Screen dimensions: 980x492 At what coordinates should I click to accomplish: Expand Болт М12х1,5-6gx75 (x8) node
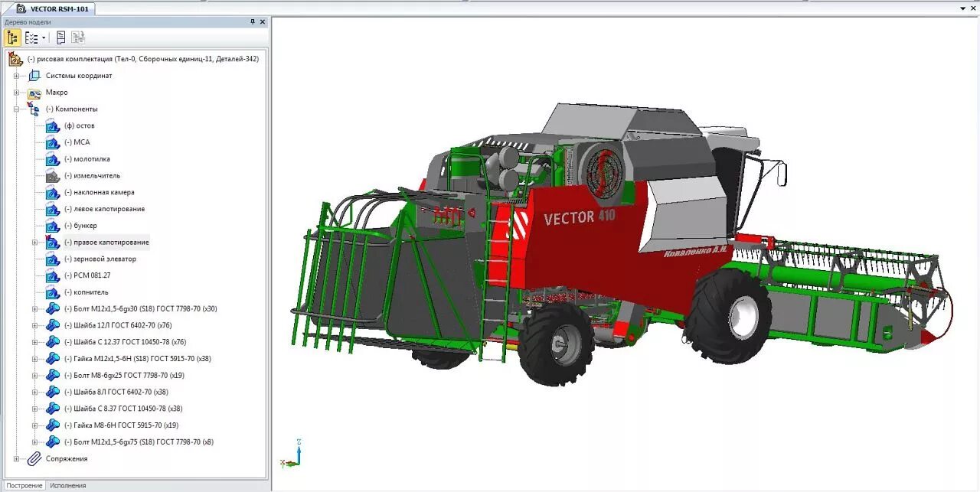(x=34, y=442)
